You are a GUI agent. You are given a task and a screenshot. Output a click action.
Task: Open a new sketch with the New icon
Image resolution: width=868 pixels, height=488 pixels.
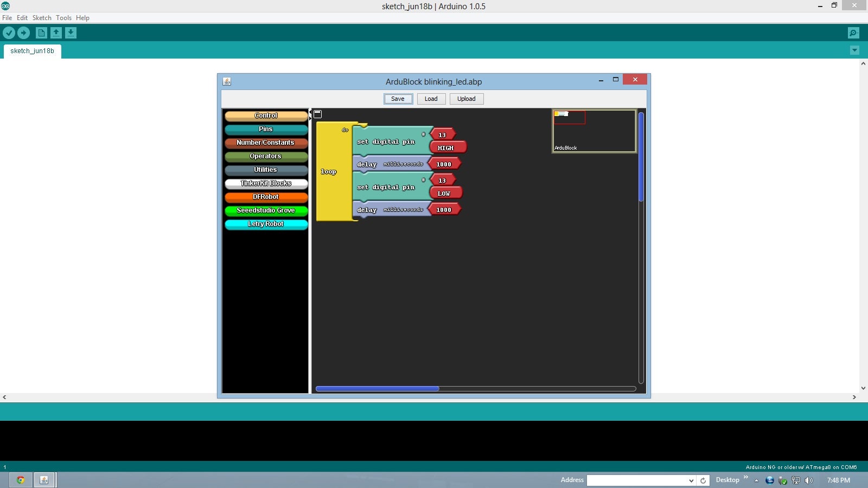(x=42, y=33)
